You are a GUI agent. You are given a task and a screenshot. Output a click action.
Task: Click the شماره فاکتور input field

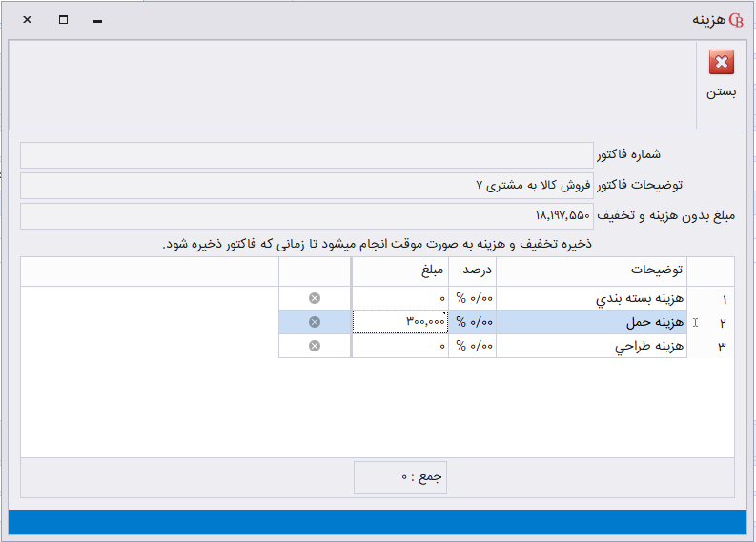[306, 155]
